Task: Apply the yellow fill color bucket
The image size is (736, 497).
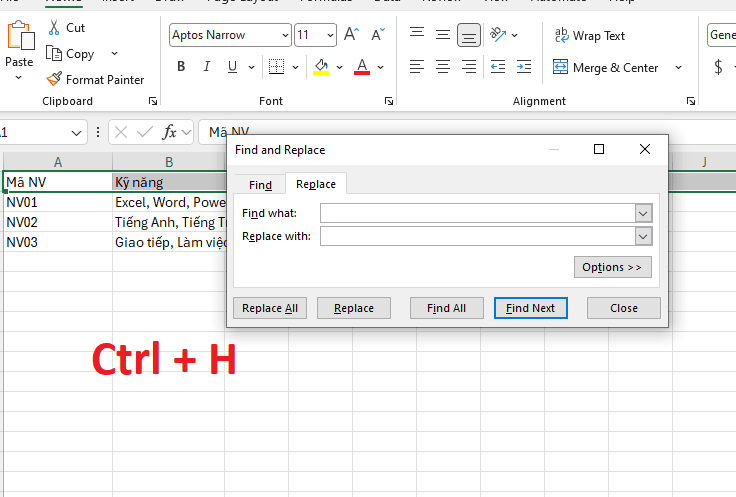Action: coord(321,67)
